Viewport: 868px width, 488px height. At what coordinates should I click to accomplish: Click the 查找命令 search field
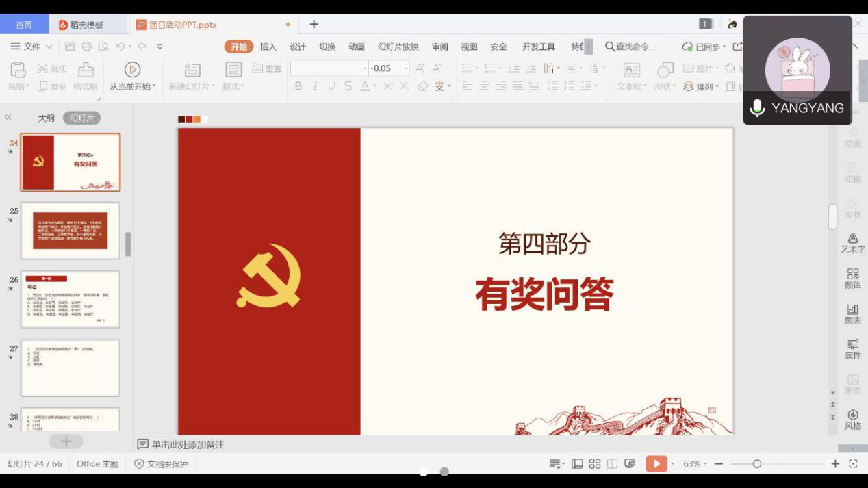pos(630,47)
